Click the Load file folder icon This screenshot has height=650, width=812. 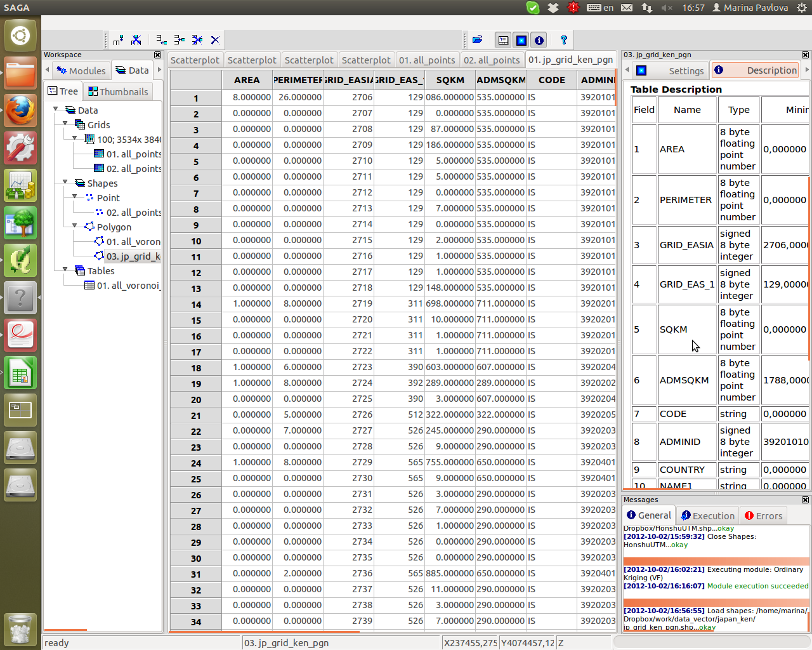[x=478, y=40]
